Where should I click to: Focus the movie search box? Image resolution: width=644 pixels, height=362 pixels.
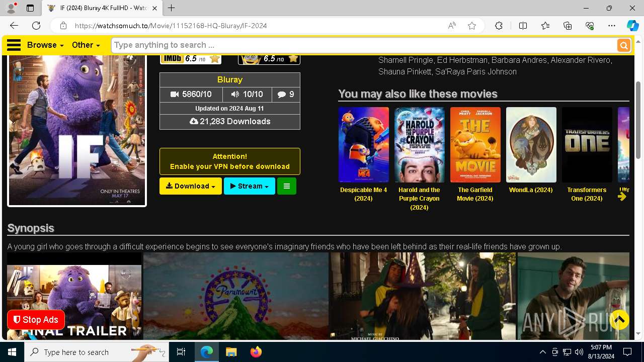[364, 45]
